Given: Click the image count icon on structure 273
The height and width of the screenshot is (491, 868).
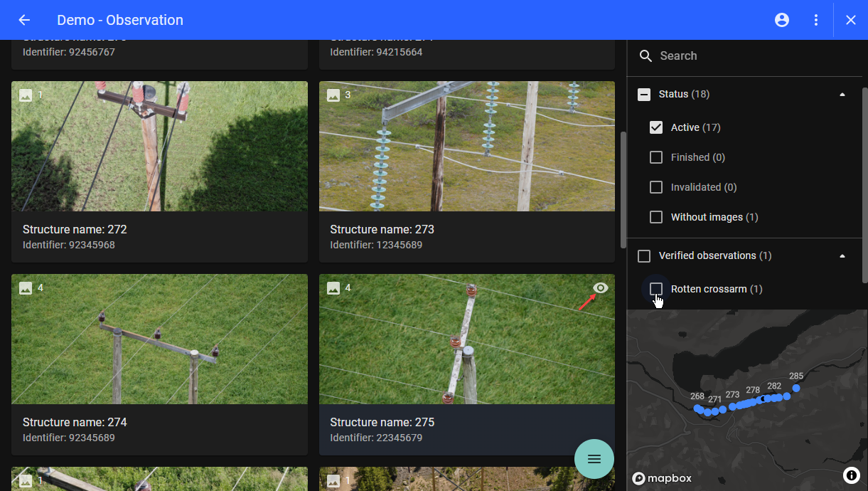Looking at the screenshot, I should click(333, 95).
